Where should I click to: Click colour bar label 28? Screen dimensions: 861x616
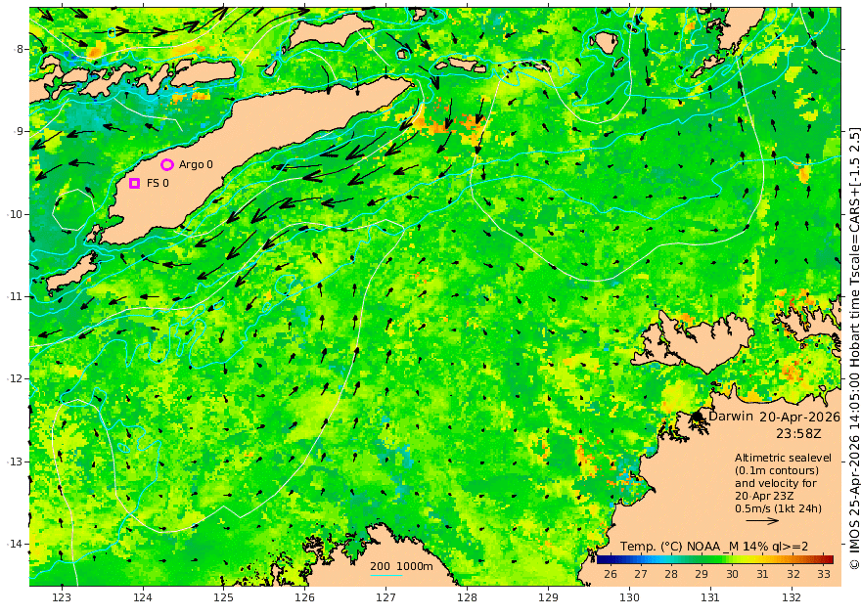pos(671,574)
